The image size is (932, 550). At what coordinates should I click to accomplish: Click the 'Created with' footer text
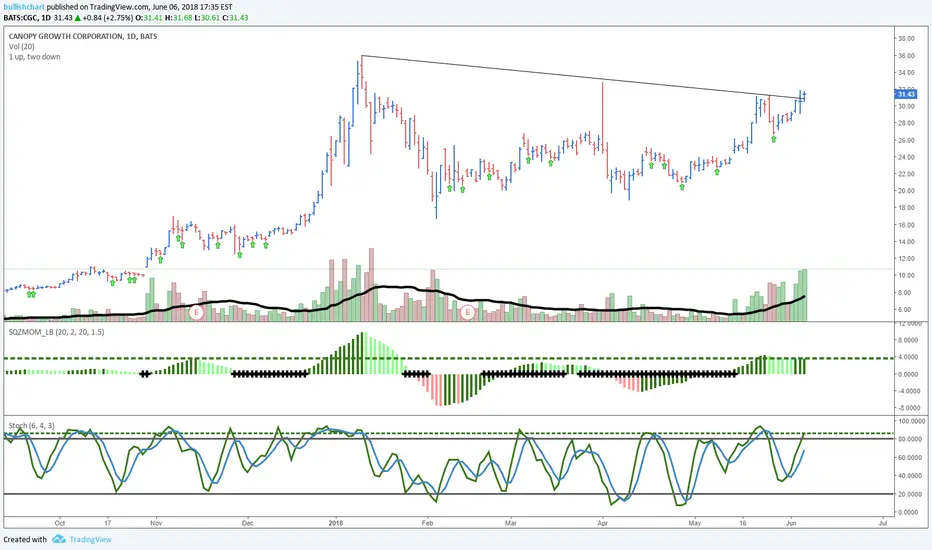pyautogui.click(x=25, y=539)
